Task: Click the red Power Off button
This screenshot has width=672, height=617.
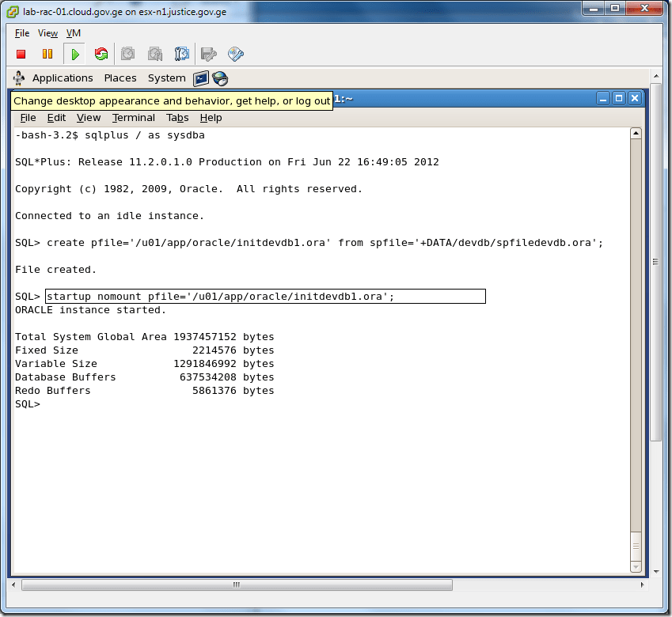Action: (x=21, y=55)
